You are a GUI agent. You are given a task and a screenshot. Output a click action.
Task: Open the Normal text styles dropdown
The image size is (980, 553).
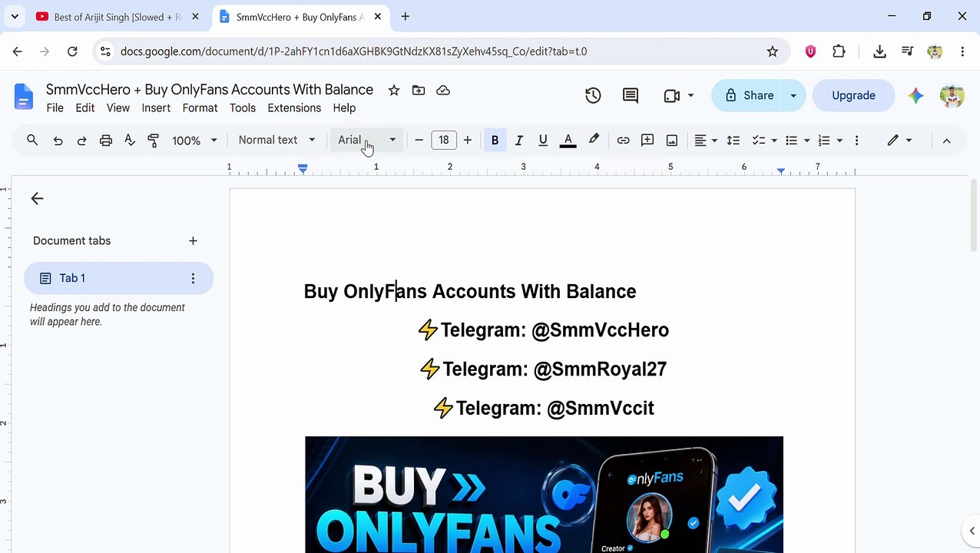pyautogui.click(x=276, y=140)
